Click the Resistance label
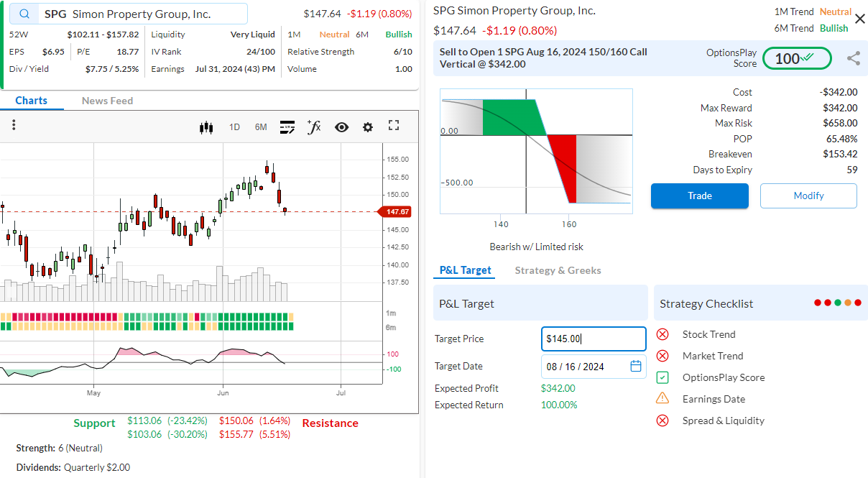This screenshot has height=478, width=868. pos(330,423)
